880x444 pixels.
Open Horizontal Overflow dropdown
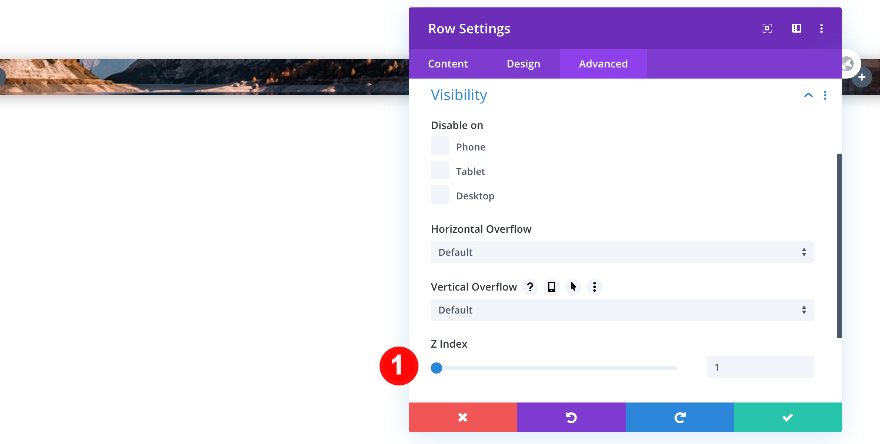622,252
